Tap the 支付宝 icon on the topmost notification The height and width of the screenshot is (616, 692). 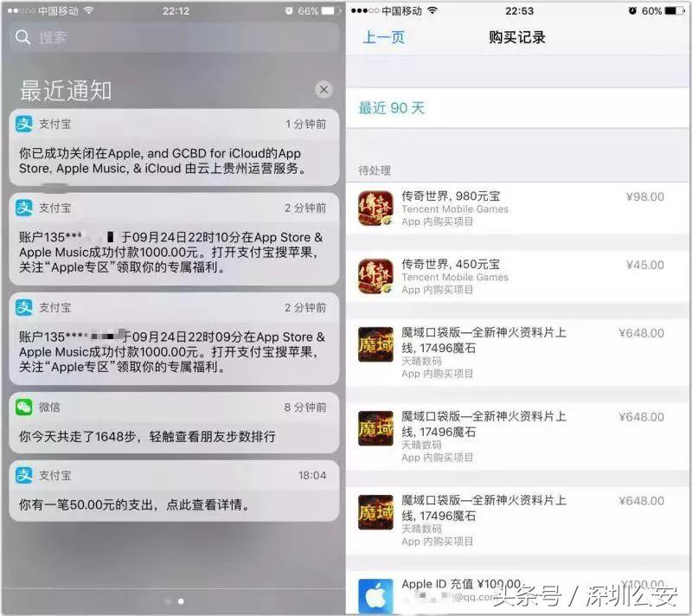point(23,122)
